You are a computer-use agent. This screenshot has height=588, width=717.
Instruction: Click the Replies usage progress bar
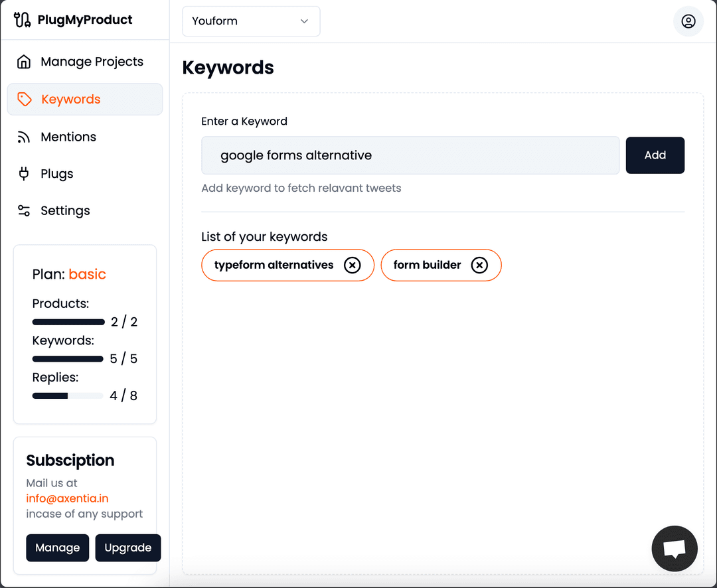pyautogui.click(x=68, y=396)
